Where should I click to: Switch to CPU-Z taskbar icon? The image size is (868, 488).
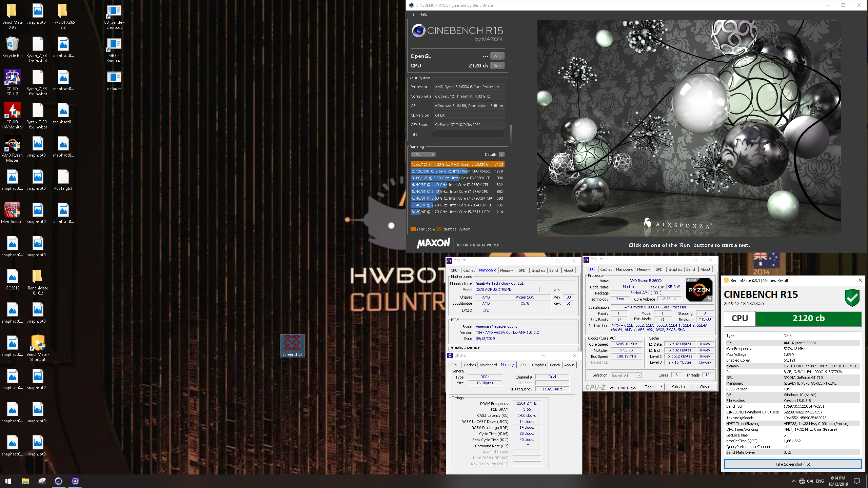point(75,481)
